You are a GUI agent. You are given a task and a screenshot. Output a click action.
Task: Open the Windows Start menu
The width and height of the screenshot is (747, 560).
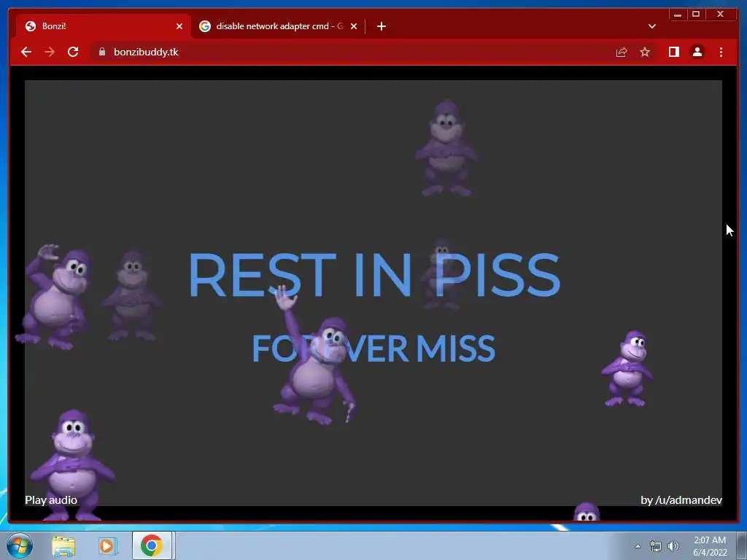pyautogui.click(x=20, y=545)
